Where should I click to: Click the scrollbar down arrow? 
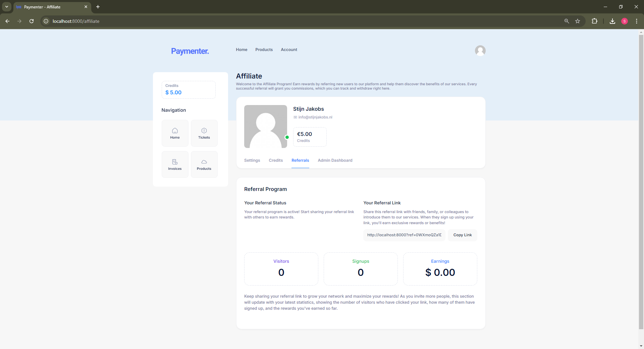[x=641, y=346]
